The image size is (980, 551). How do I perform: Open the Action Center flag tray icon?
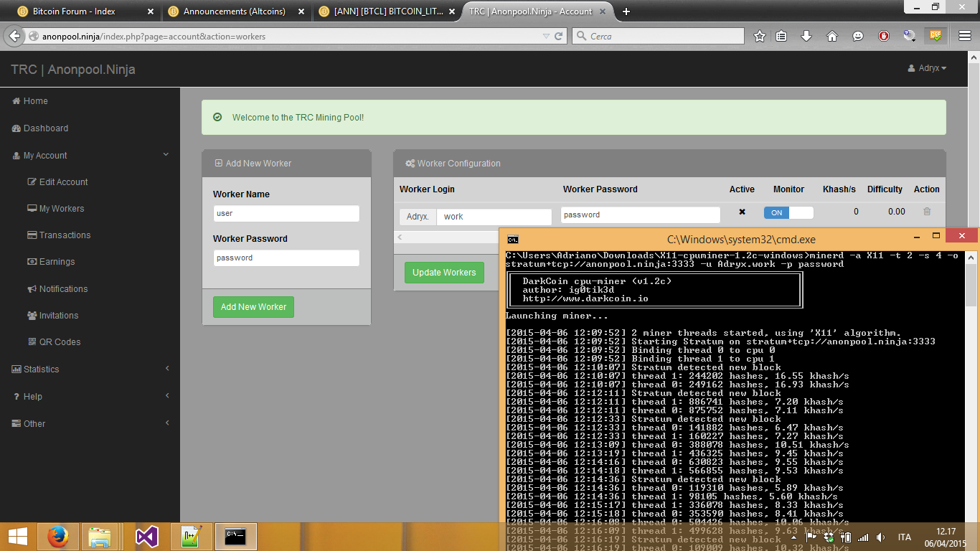click(812, 537)
